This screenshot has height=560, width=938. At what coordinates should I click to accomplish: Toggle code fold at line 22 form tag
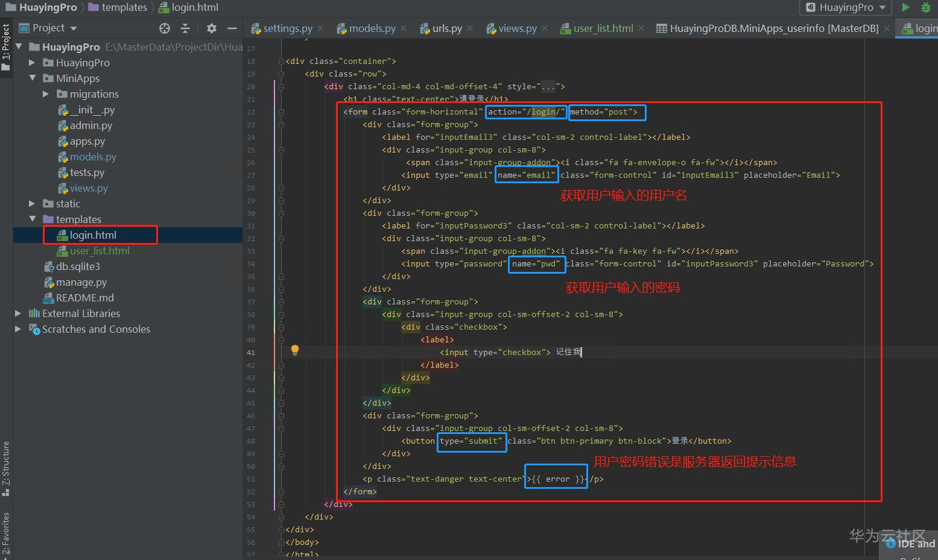[x=280, y=112]
